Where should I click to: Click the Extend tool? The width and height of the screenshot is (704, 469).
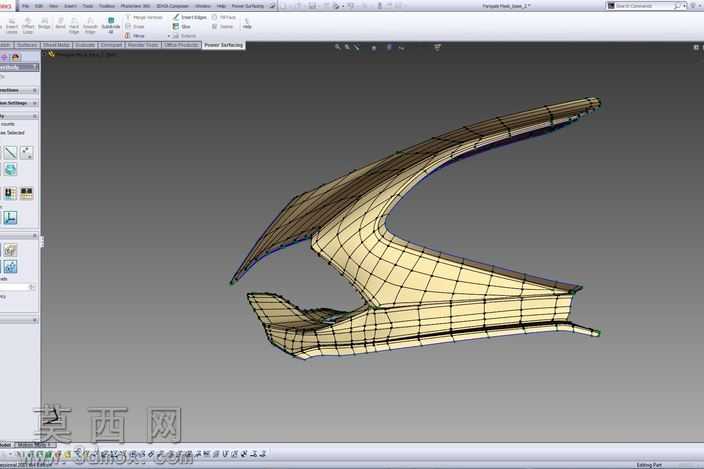185,35
